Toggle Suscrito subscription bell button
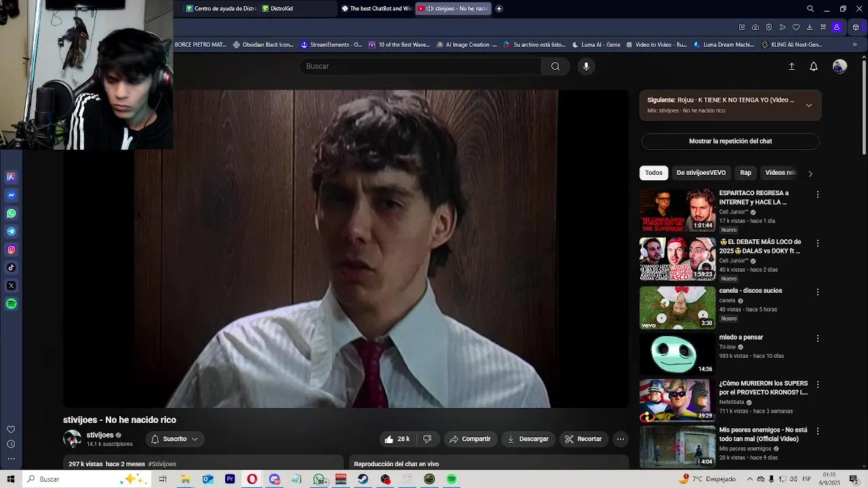Image resolution: width=868 pixels, height=488 pixels. pyautogui.click(x=175, y=439)
